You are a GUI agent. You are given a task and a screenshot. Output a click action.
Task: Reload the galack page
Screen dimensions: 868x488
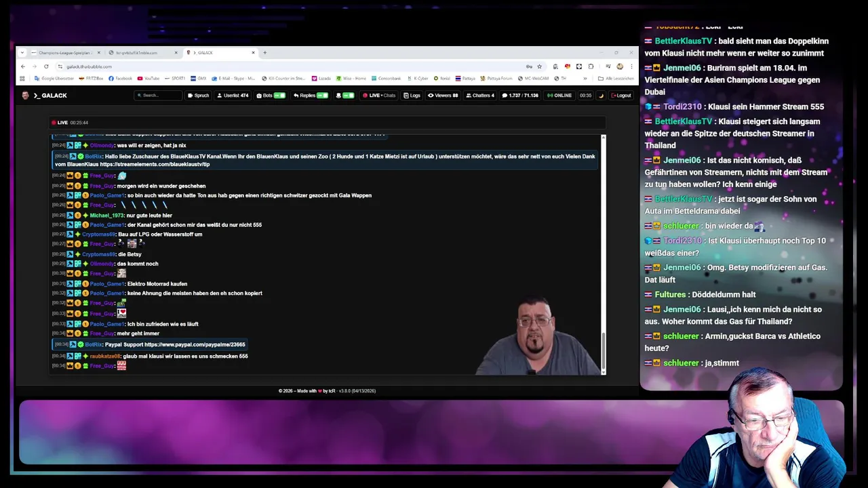46,66
